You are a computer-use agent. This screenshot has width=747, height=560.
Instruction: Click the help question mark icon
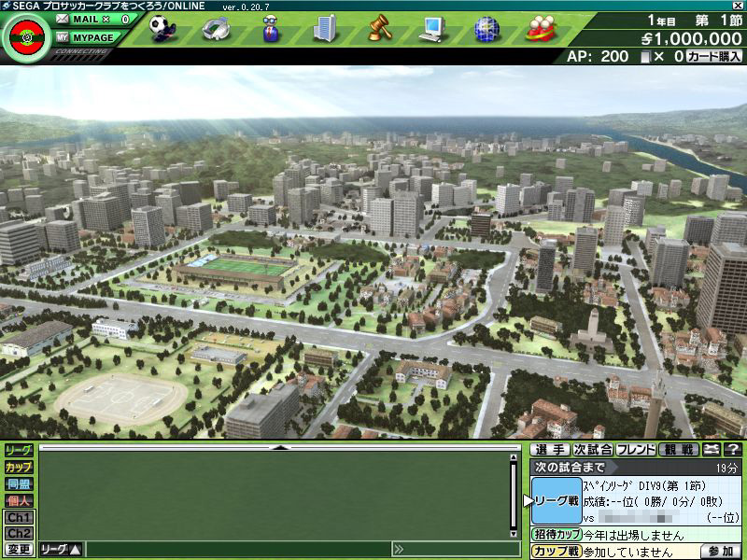(x=732, y=450)
